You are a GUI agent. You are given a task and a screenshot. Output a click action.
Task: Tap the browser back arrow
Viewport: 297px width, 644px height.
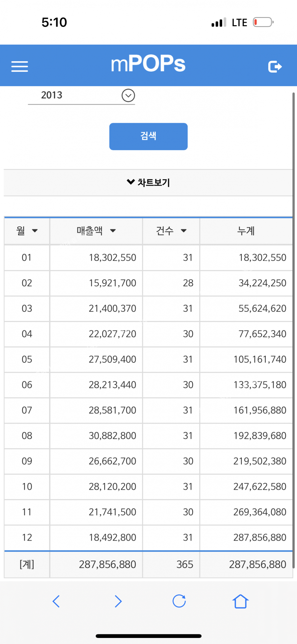pos(56,601)
